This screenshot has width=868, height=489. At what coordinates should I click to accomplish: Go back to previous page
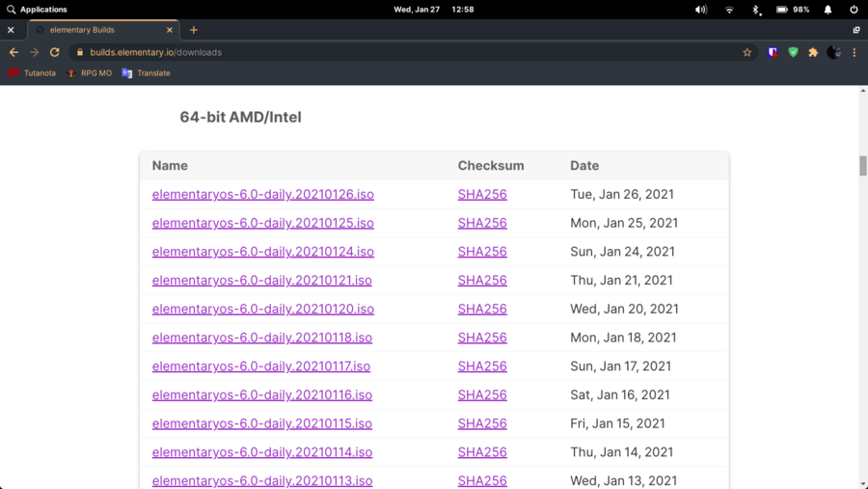coord(14,52)
